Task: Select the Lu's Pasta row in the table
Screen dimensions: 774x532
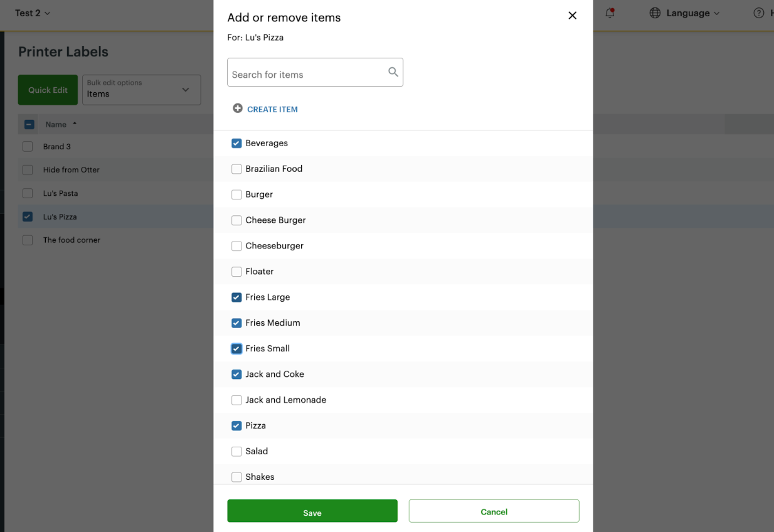Action: coord(28,193)
